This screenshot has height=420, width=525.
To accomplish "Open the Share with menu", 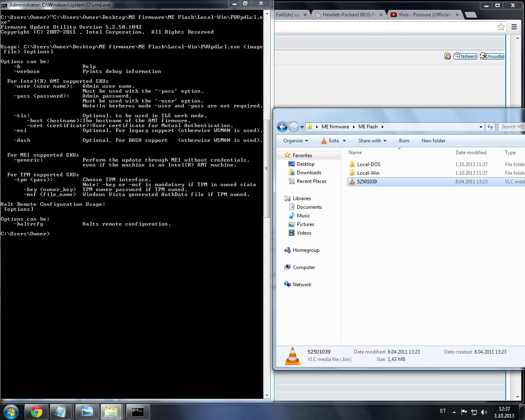I will (x=372, y=141).
